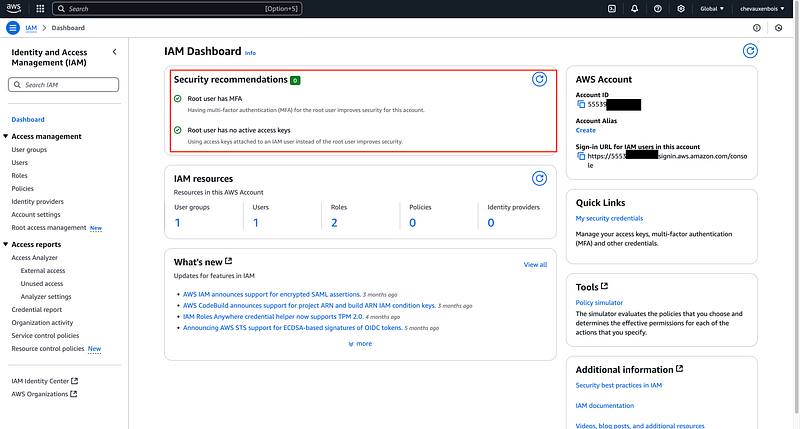This screenshot has height=429, width=800.
Task: Click the User groups count 1
Action: point(177,223)
